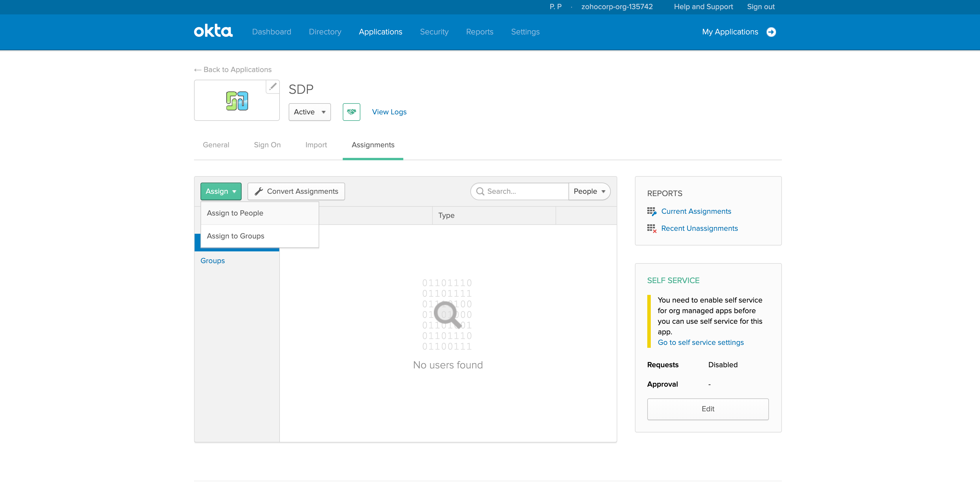980x486 pixels.
Task: Open the General tab
Action: [x=216, y=145]
